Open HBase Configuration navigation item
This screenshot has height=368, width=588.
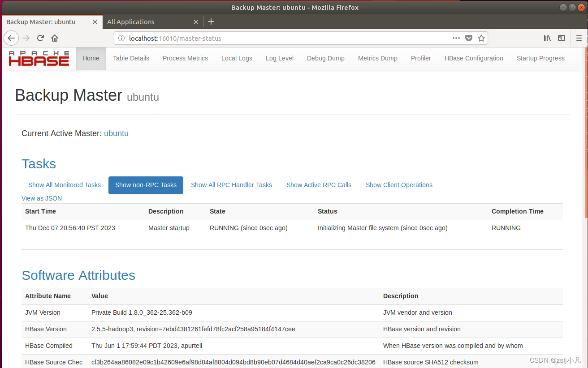click(x=474, y=58)
